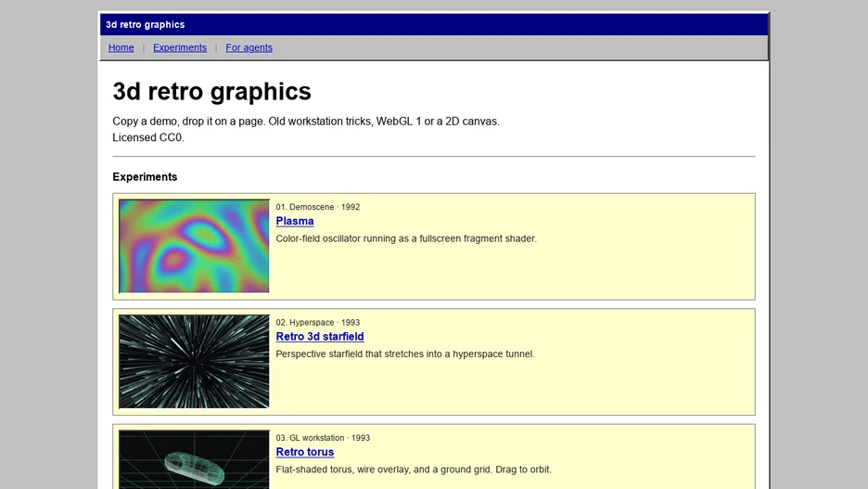The width and height of the screenshot is (868, 489).
Task: Open the Home navigation link
Action: [x=121, y=47]
